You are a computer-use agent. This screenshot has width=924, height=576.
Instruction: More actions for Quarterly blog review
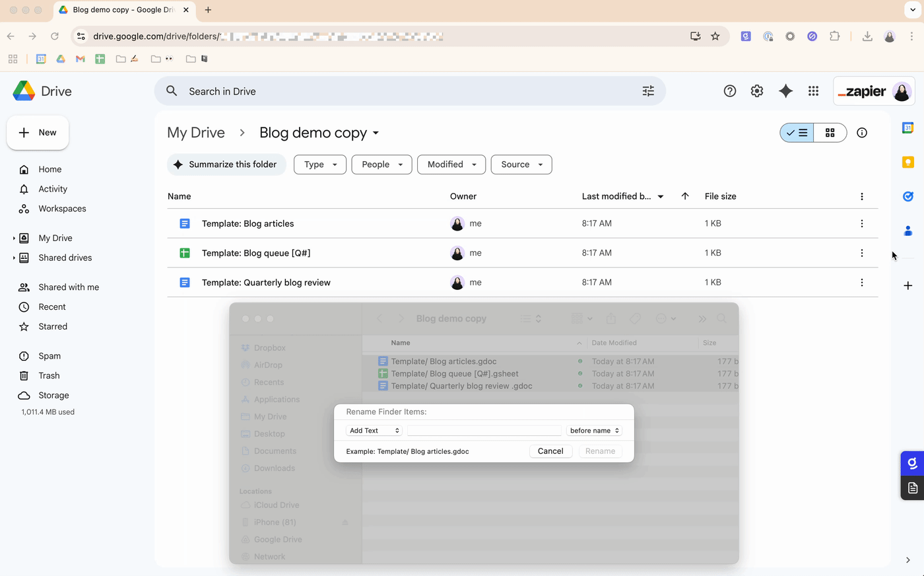click(x=862, y=283)
